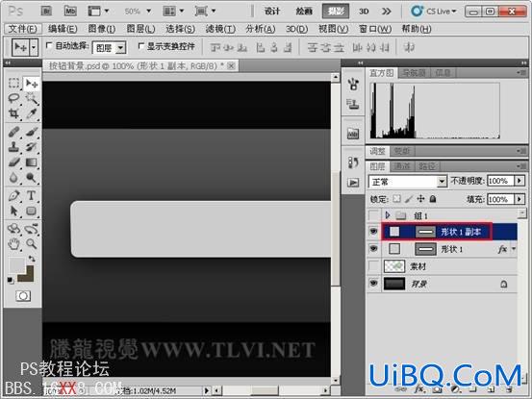Select the Blur tool
Viewport: 532px width, 399px height.
[13, 177]
